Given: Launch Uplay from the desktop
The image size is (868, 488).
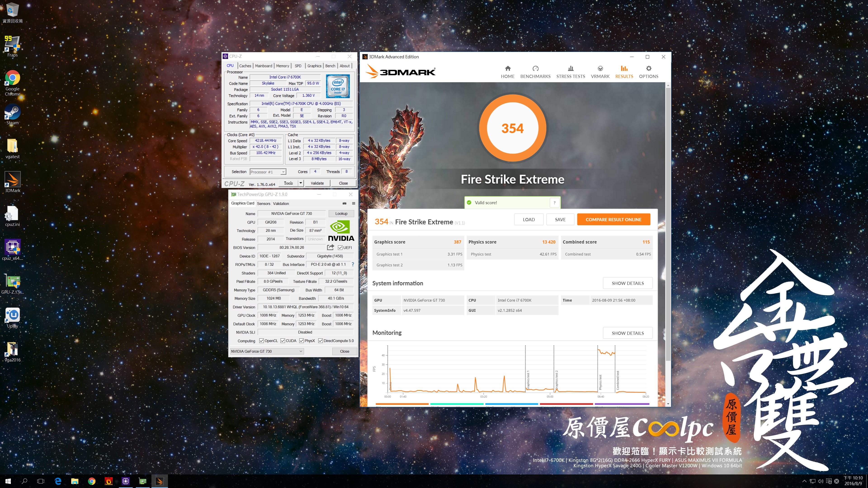Looking at the screenshot, I should pyautogui.click(x=12, y=318).
